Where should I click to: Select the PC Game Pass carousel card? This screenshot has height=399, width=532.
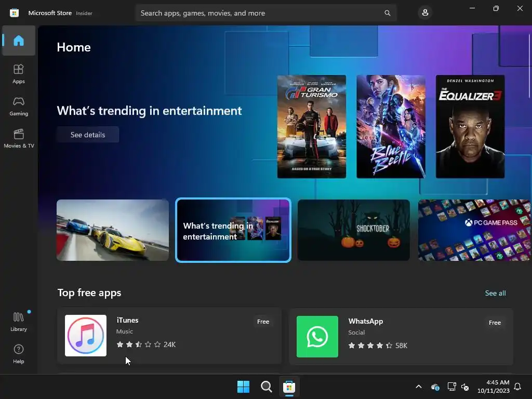click(x=474, y=230)
